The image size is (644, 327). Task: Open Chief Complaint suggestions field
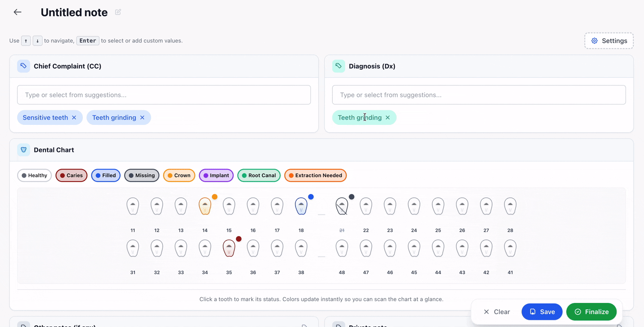[164, 95]
